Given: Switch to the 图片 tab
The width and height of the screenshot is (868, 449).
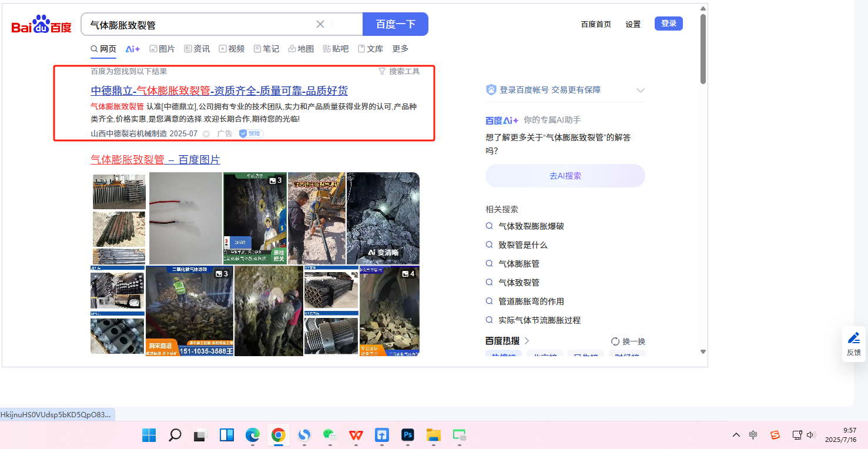Looking at the screenshot, I should [x=162, y=49].
